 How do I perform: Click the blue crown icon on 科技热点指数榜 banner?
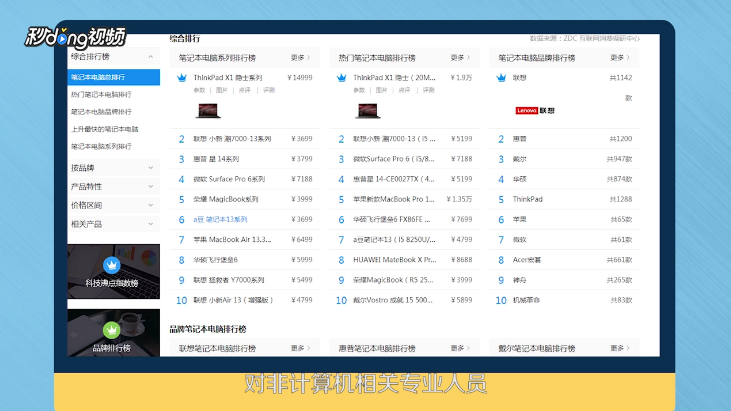click(111, 265)
